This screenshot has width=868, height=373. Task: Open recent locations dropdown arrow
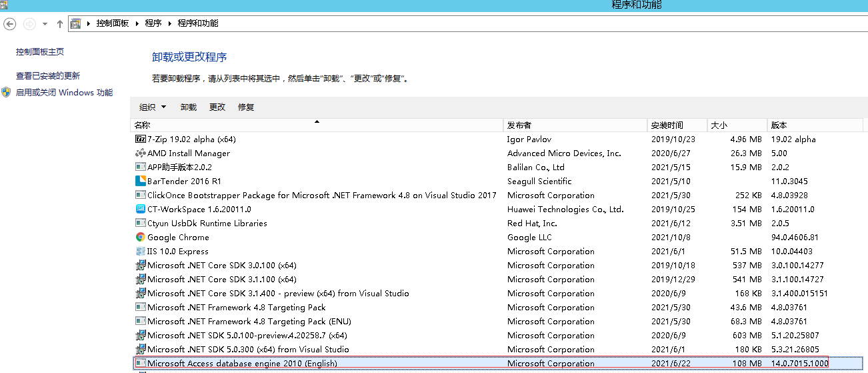(45, 23)
